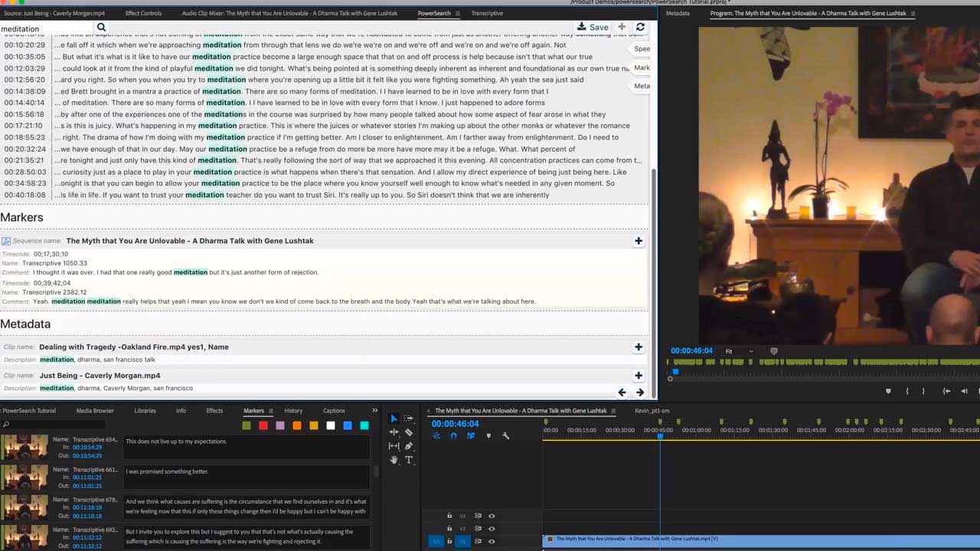Select Transcriptive 654 marker thumbnail
Image resolution: width=980 pixels, height=551 pixels.
24,447
